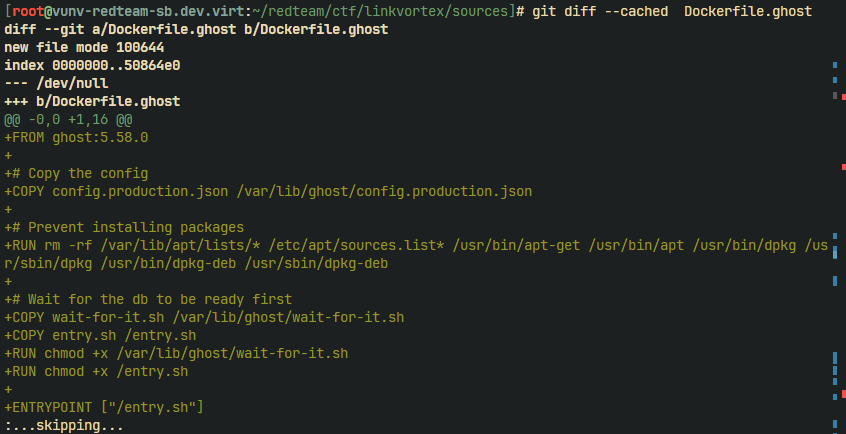Click the '@@ -0,0 +1,16 @@' hunk header
This screenshot has width=846, height=434.
[x=68, y=119]
